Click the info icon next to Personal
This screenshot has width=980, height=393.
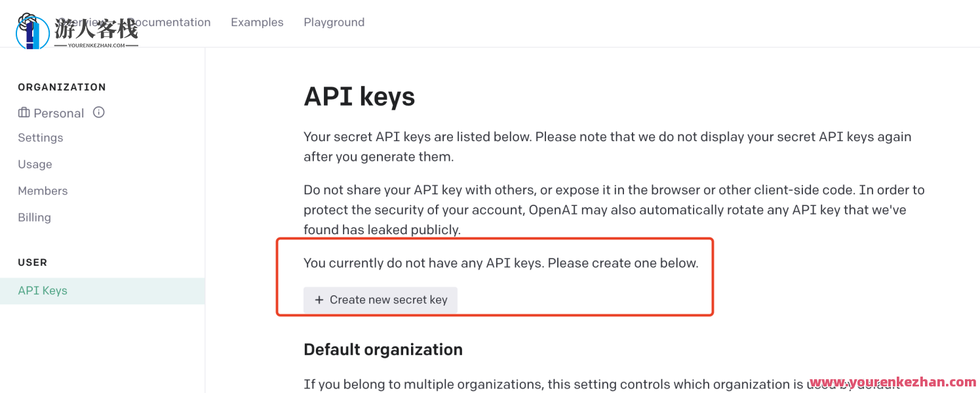(x=99, y=112)
